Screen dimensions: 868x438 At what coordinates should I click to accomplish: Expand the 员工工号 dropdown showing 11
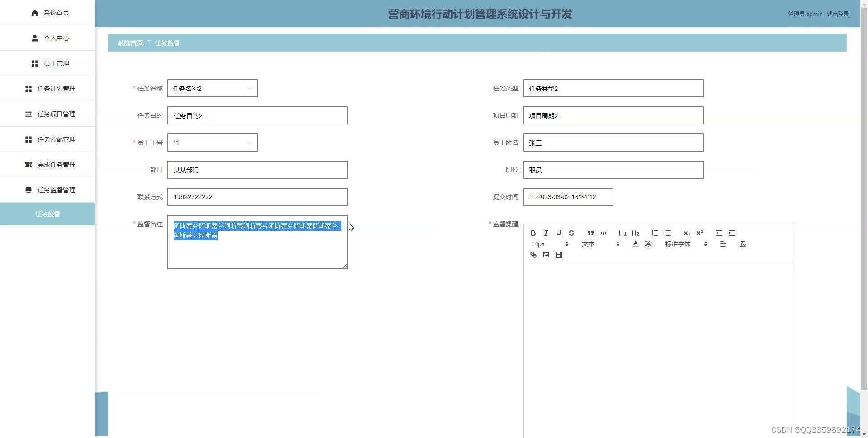coord(212,143)
